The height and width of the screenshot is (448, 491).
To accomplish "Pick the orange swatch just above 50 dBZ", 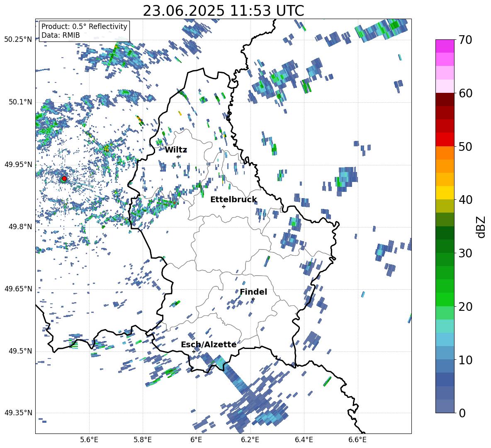I will coord(445,153).
